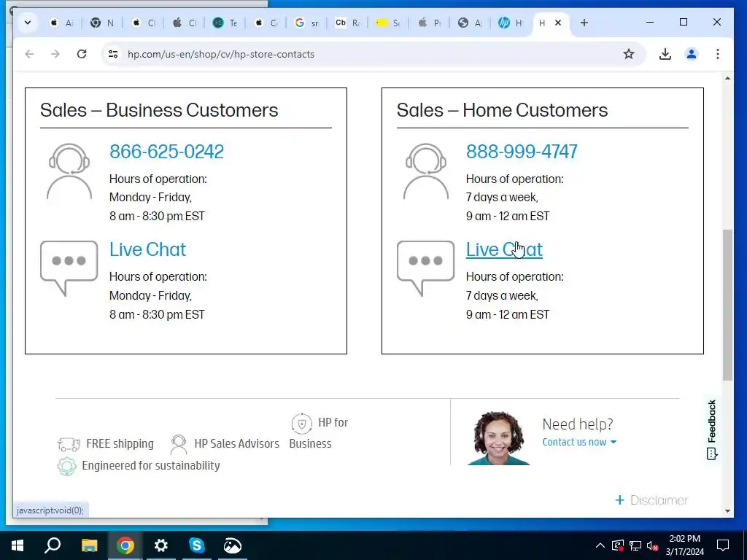The image size is (747, 560).
Task: Open Skype from the taskbar
Action: 197,545
